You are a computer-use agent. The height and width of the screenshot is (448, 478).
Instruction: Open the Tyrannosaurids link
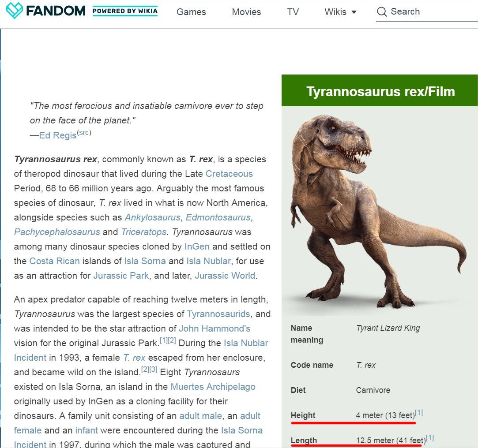[x=218, y=314]
